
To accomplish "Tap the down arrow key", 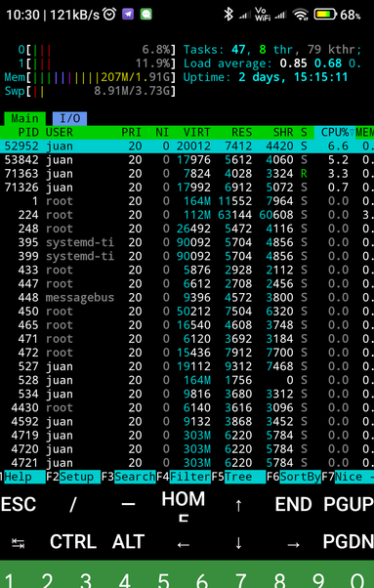I will point(238,543).
